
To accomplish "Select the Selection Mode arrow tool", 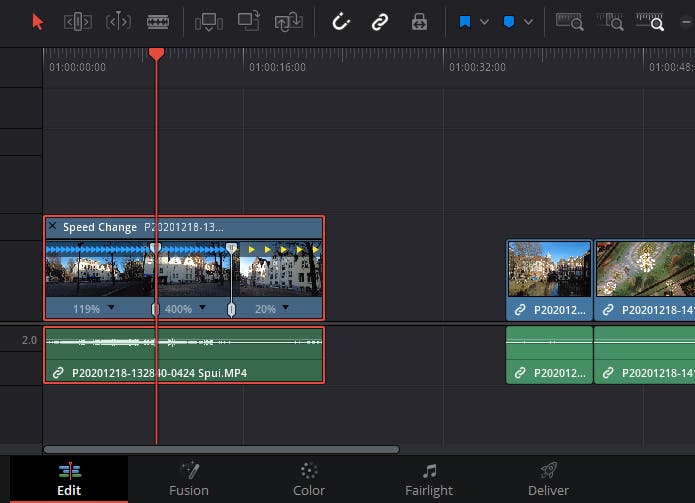I will pyautogui.click(x=38, y=21).
